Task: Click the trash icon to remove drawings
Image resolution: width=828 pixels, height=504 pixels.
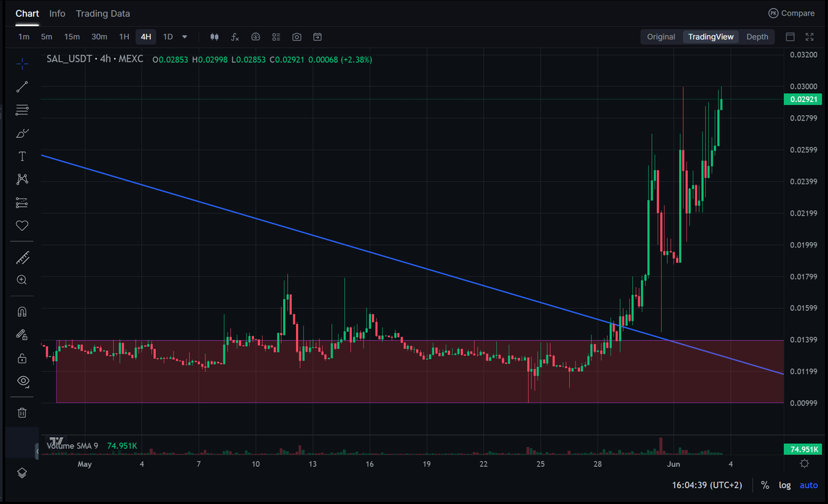Action: (x=22, y=413)
